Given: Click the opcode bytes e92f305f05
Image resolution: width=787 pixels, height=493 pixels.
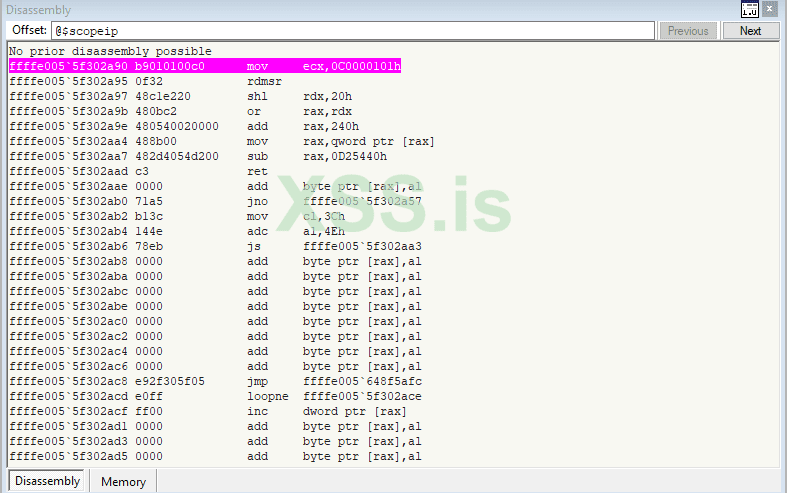Looking at the screenshot, I should click(x=170, y=382).
